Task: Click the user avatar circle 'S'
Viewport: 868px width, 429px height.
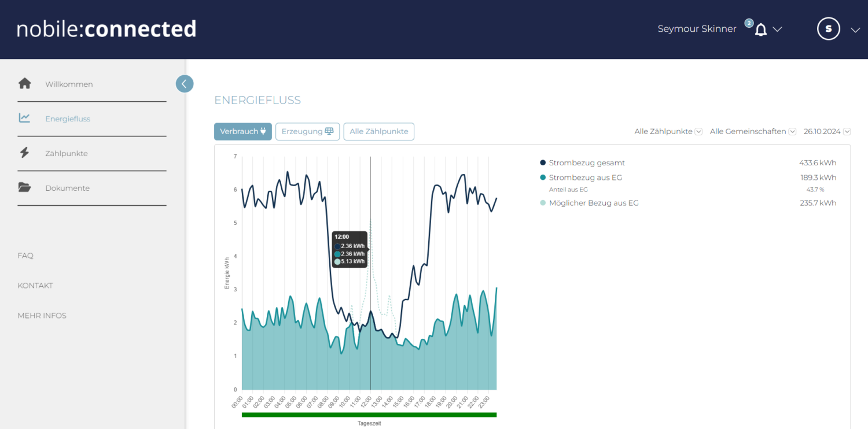Action: coord(828,28)
